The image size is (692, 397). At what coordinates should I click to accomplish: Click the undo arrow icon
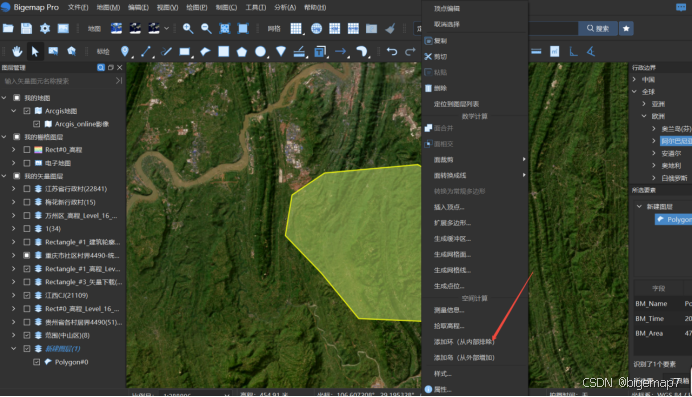coord(392,52)
